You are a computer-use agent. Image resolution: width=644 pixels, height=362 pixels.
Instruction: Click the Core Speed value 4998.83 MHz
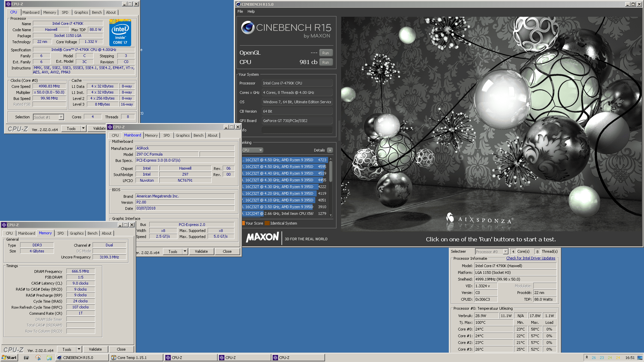tap(49, 86)
